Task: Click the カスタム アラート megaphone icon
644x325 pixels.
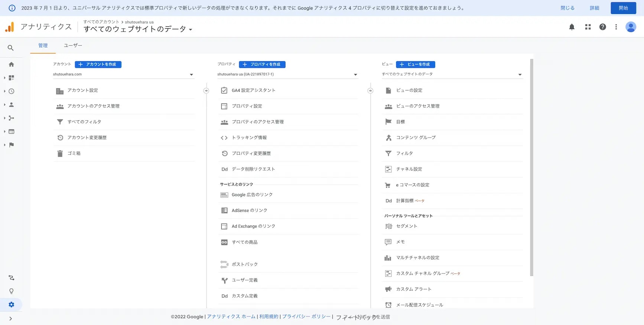Action: pos(388,289)
